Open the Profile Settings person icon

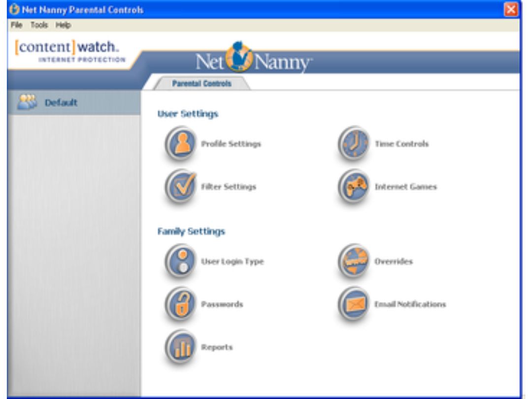[x=181, y=143]
